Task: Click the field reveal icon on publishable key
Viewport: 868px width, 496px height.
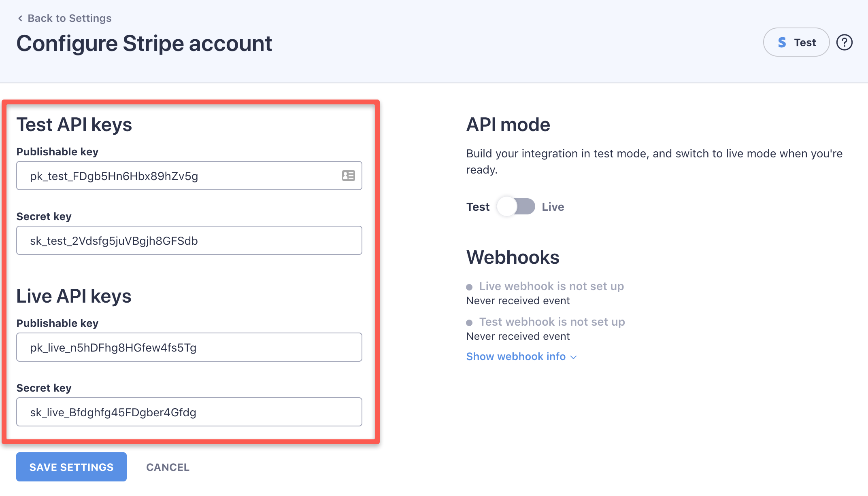Action: tap(347, 175)
